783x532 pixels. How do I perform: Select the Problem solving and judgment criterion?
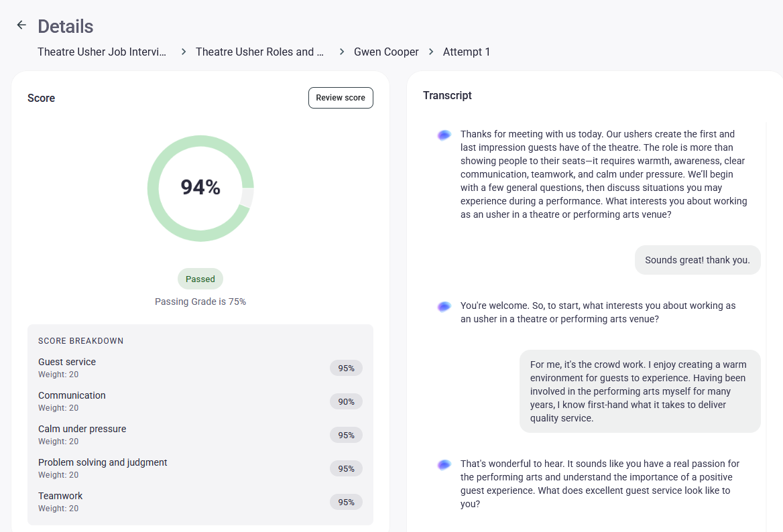[x=103, y=462]
